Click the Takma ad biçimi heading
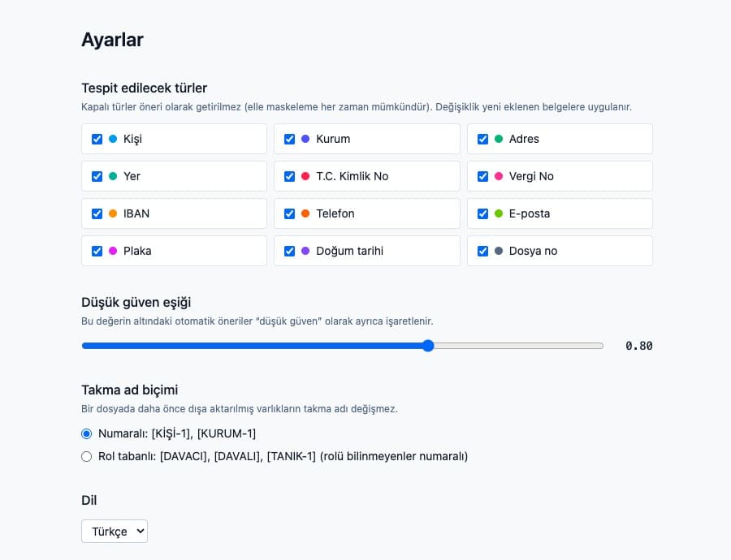 point(130,390)
